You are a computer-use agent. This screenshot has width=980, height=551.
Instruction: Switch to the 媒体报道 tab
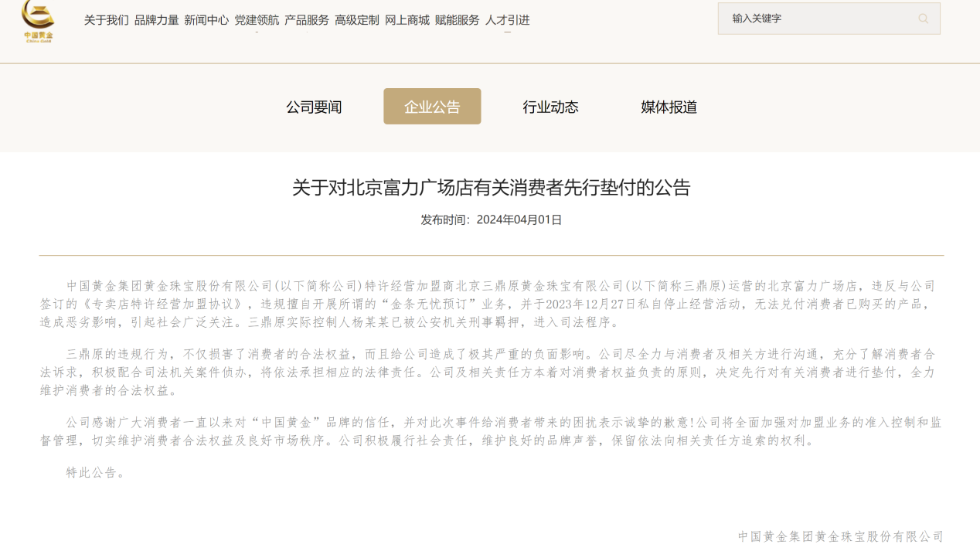click(669, 107)
